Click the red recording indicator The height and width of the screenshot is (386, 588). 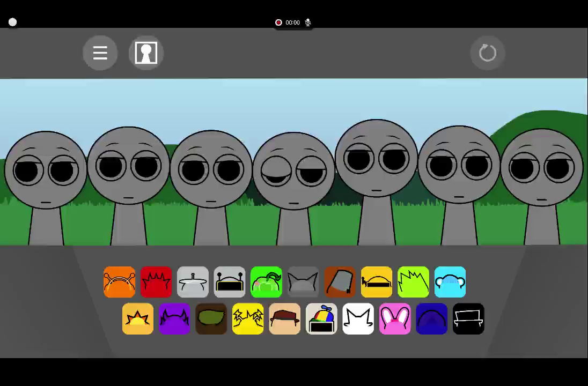[x=278, y=23]
